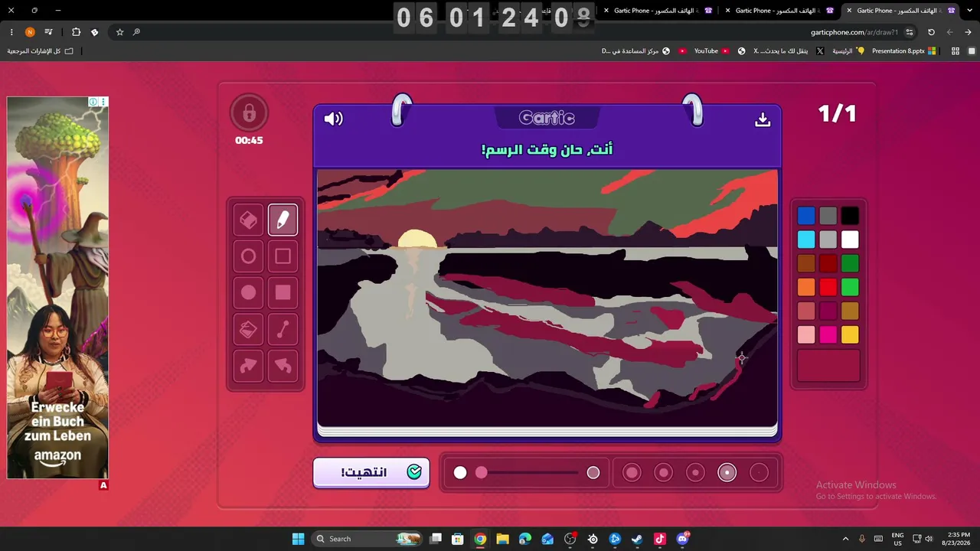Open the Chrome three-dot menu
Screen dimensions: 980x551
tap(11, 32)
